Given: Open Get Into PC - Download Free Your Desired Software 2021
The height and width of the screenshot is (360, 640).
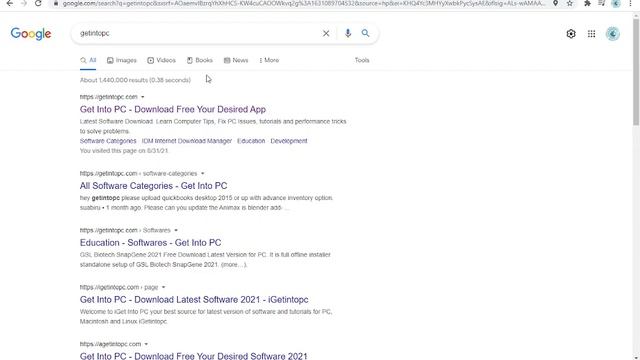Looking at the screenshot, I should (193, 356).
